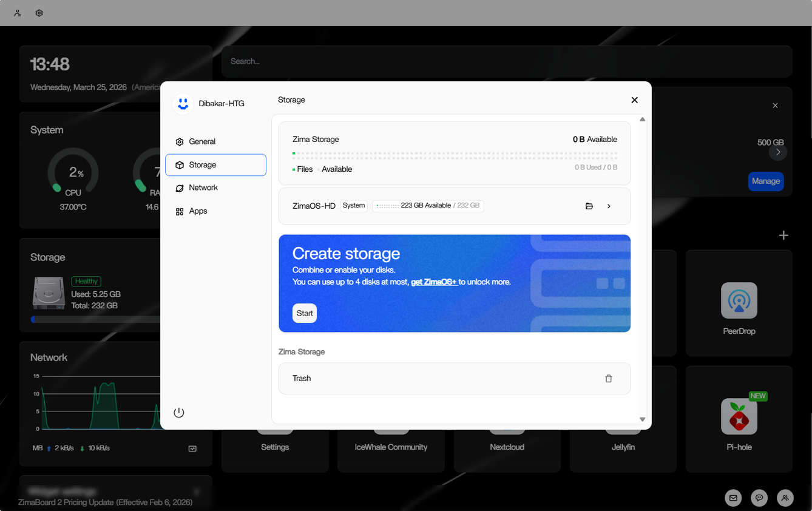Click the dashboard Storage widget usage bar

(96, 319)
